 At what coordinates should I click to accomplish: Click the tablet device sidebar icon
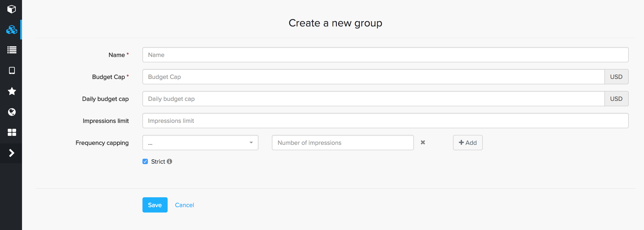11,71
